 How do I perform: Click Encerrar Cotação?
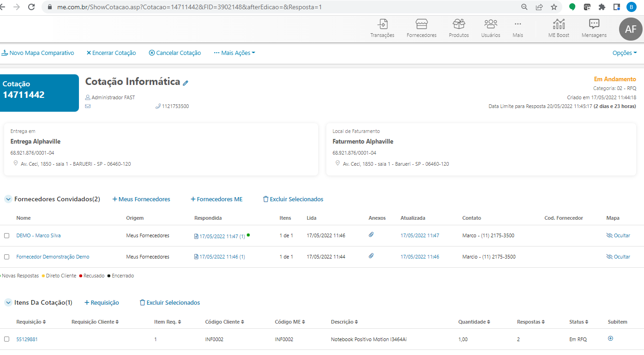111,53
